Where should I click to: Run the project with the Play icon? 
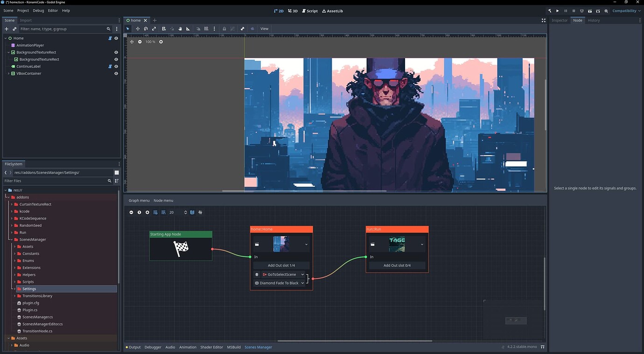tap(557, 11)
